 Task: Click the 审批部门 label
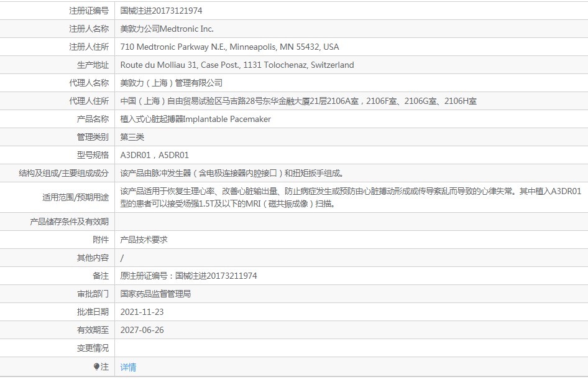tap(93, 294)
